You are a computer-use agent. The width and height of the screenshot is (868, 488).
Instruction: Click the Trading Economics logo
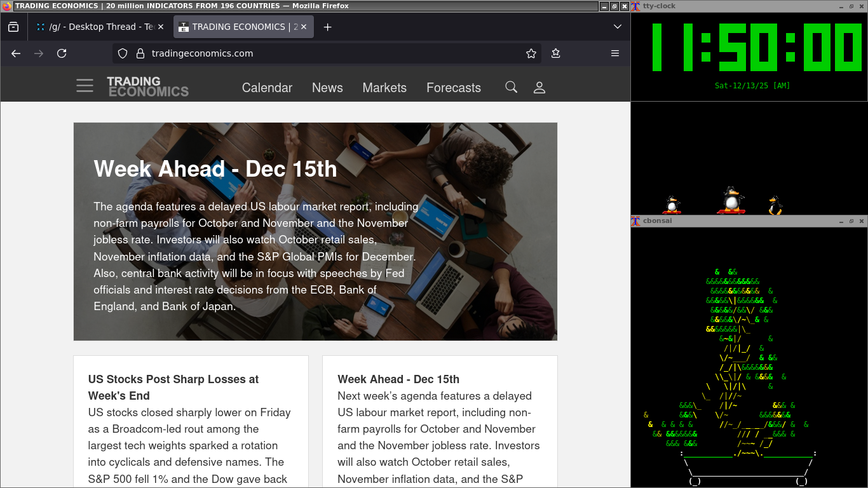click(147, 86)
